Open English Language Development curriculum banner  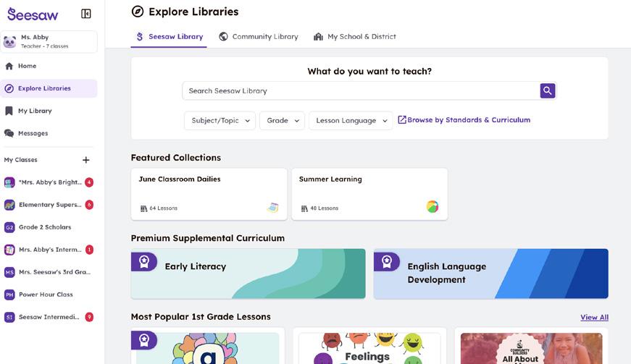[491, 274]
